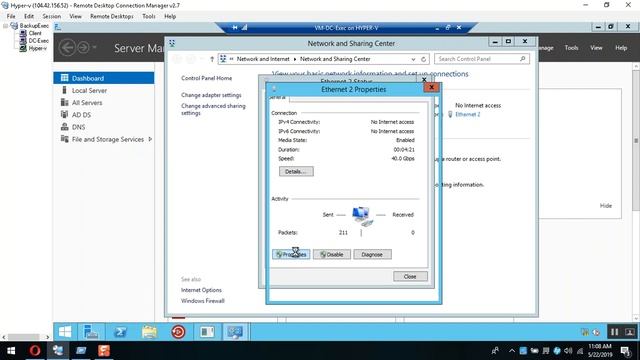Open the VM Start button
Image resolution: width=640 pixels, height=360 pixels.
click(65, 332)
